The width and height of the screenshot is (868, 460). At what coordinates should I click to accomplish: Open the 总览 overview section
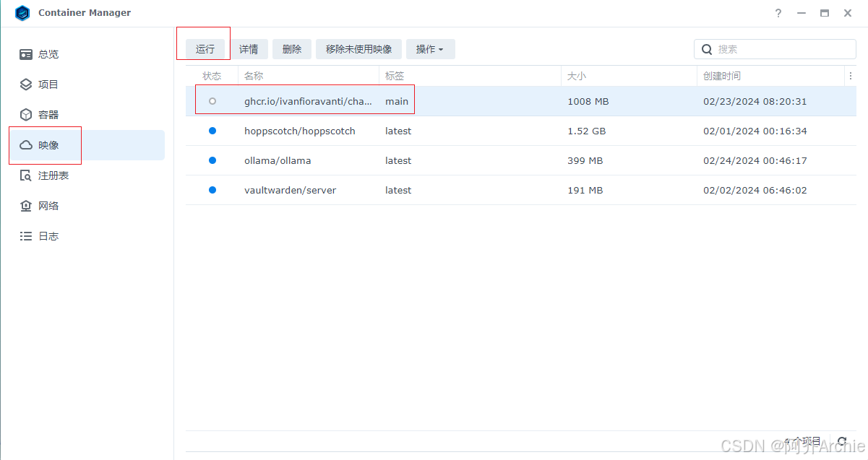(x=48, y=53)
